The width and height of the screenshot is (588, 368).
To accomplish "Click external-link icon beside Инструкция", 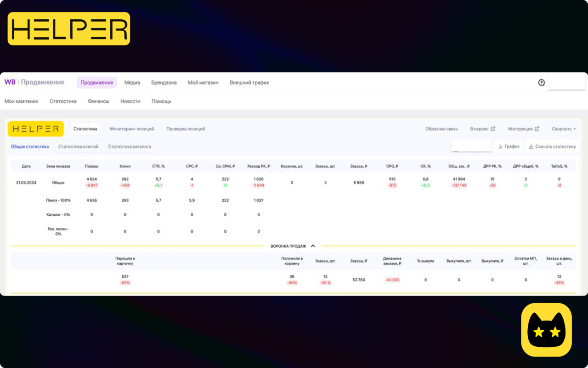I will (537, 129).
